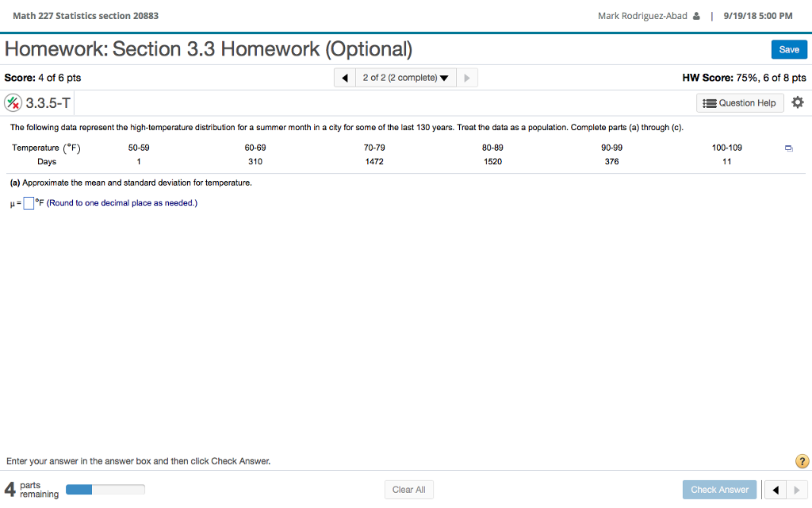Open the data table popup icon

pos(787,148)
